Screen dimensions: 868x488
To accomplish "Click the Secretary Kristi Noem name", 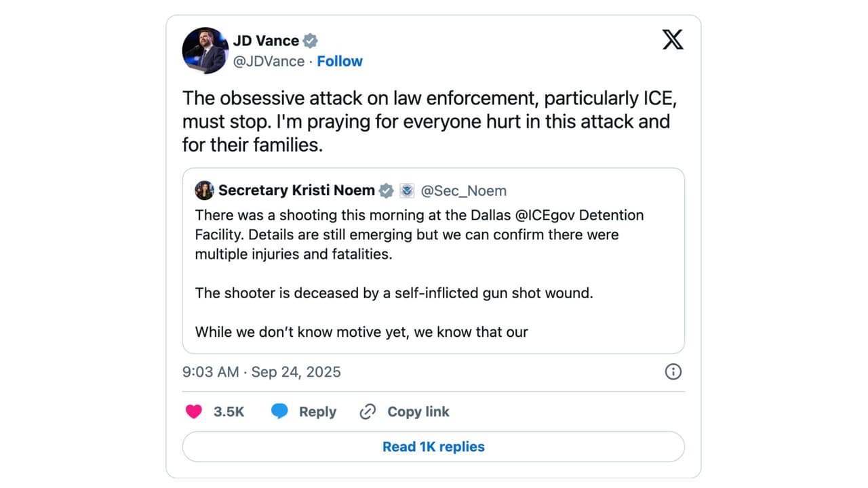I will click(296, 190).
